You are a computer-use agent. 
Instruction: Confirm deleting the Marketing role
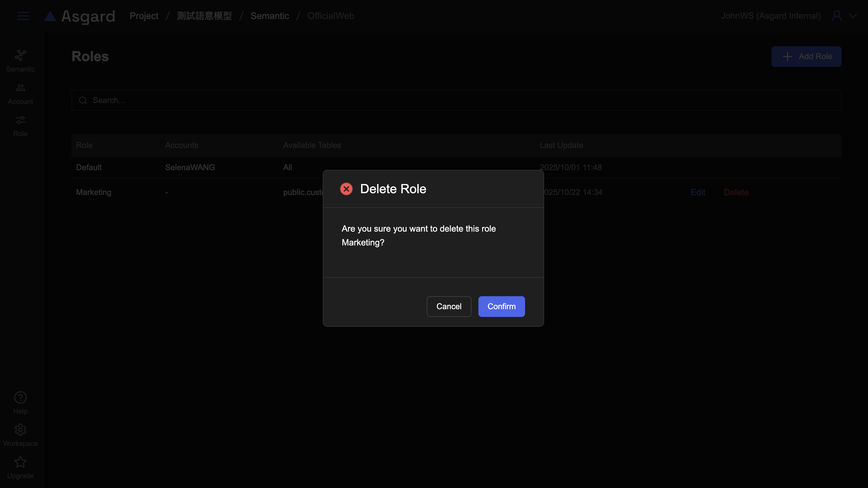[x=501, y=306]
